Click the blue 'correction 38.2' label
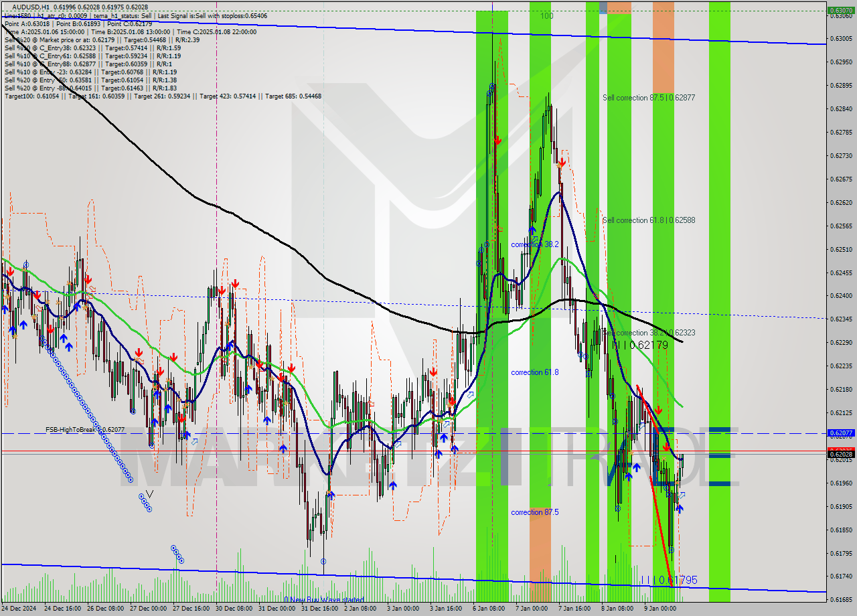 pyautogui.click(x=534, y=245)
